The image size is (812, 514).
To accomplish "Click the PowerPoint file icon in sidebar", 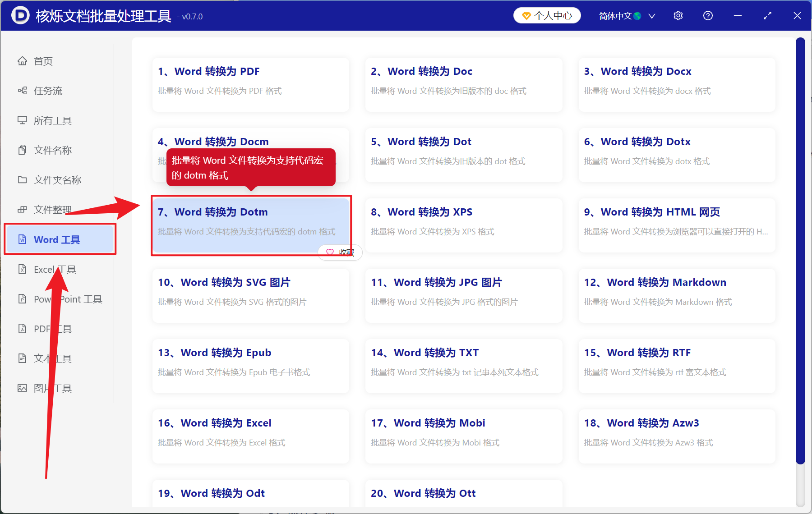I will (22, 299).
